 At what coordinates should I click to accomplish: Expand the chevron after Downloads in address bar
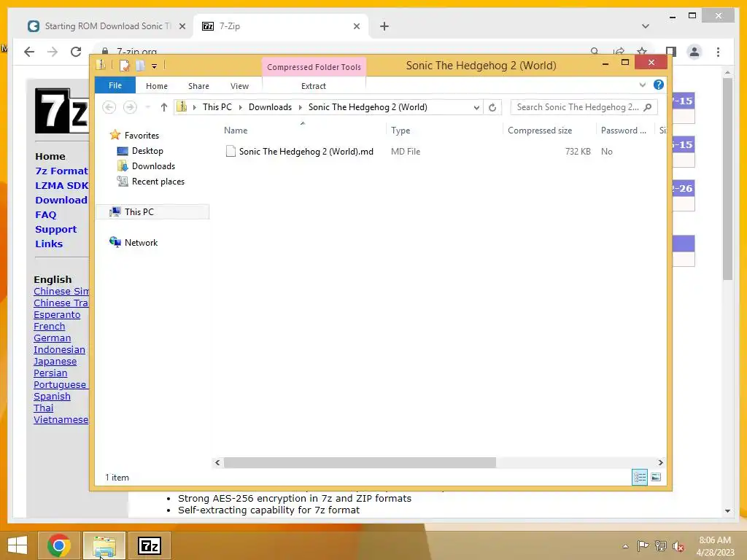tap(300, 107)
